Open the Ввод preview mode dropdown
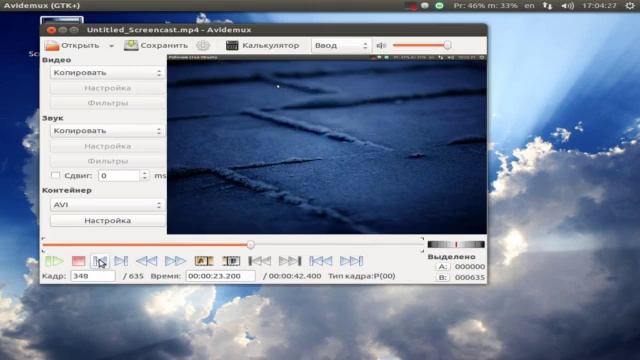 coord(341,45)
